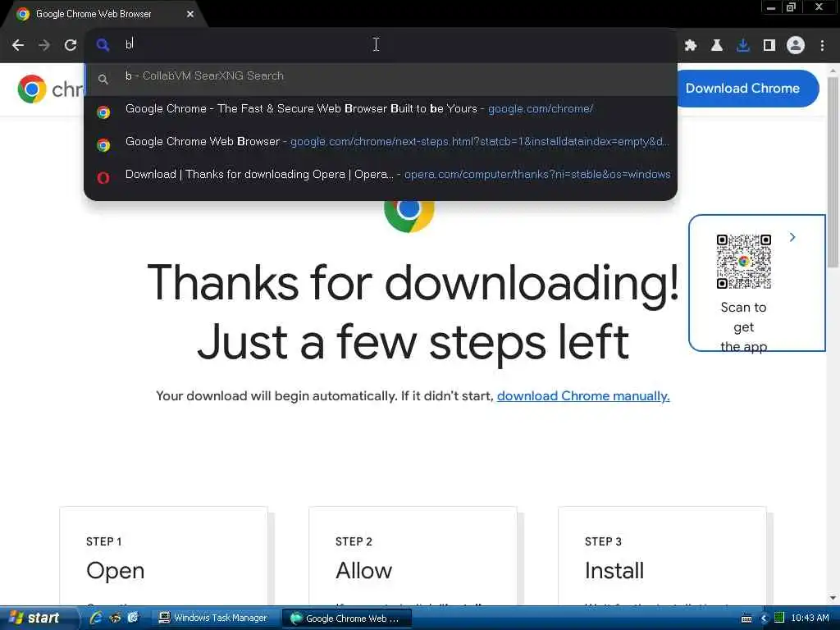Open Chrome's three-dot menu
The width and height of the screenshot is (840, 630).
(x=822, y=45)
